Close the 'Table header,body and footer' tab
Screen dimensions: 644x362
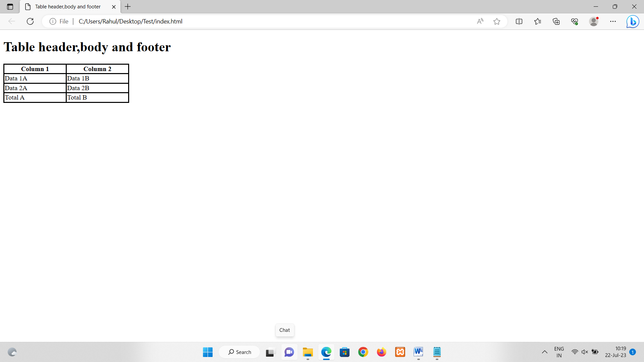[114, 7]
